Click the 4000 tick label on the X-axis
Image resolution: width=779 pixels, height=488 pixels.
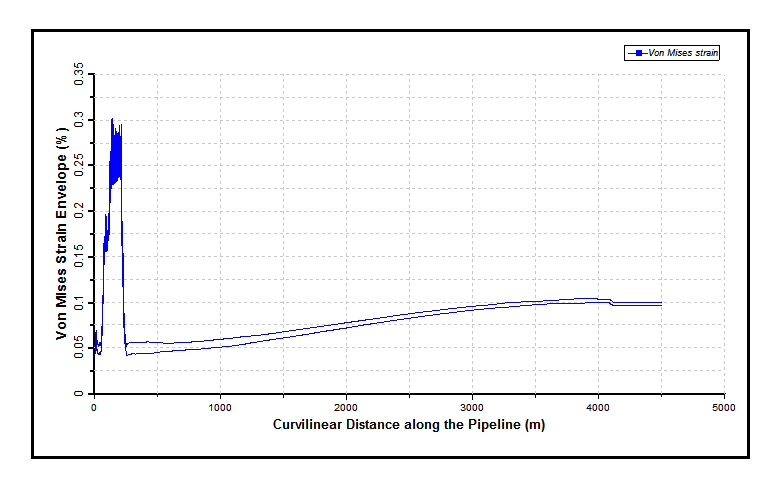click(x=598, y=408)
